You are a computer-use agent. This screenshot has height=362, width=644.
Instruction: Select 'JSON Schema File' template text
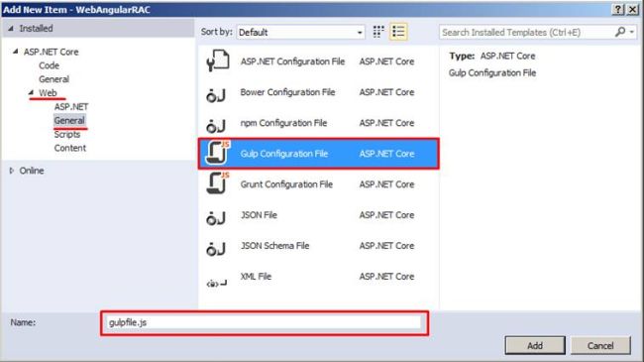(274, 246)
